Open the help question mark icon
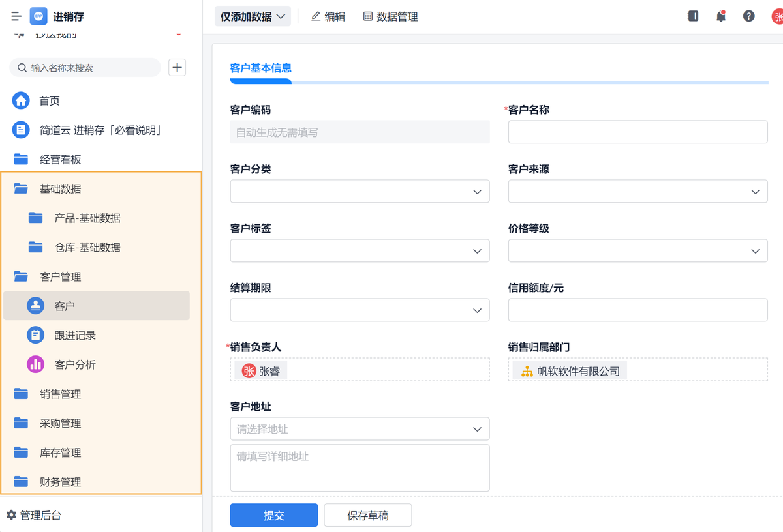The image size is (783, 532). coord(749,16)
